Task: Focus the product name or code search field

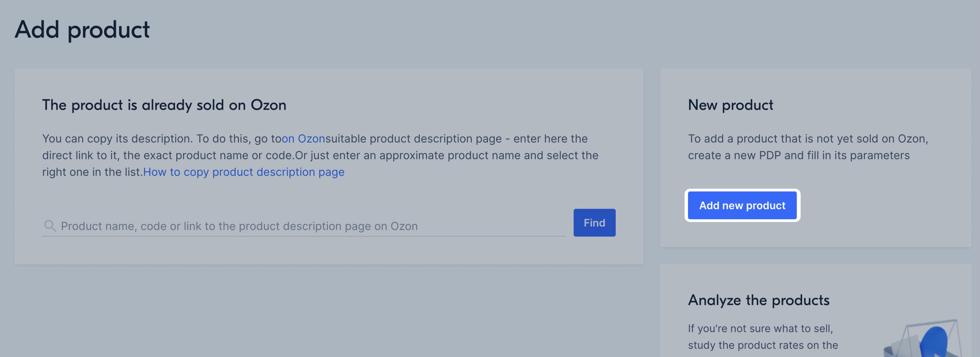Action: tap(304, 226)
